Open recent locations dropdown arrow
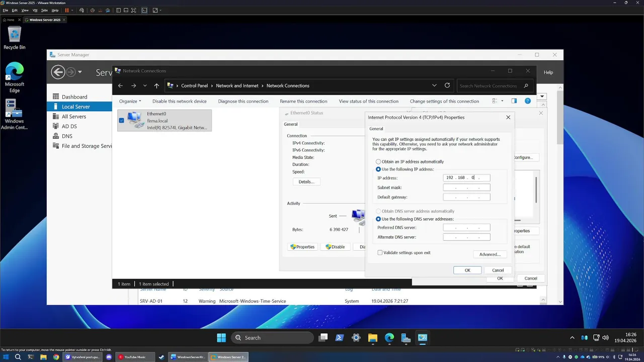Viewport: 644px width, 362px height. point(145,85)
